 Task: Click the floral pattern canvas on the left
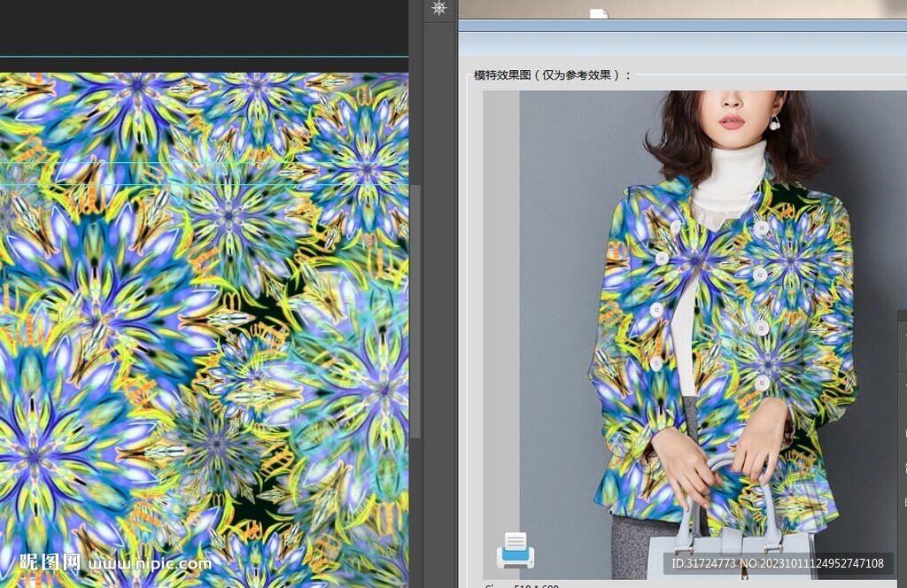[205, 330]
